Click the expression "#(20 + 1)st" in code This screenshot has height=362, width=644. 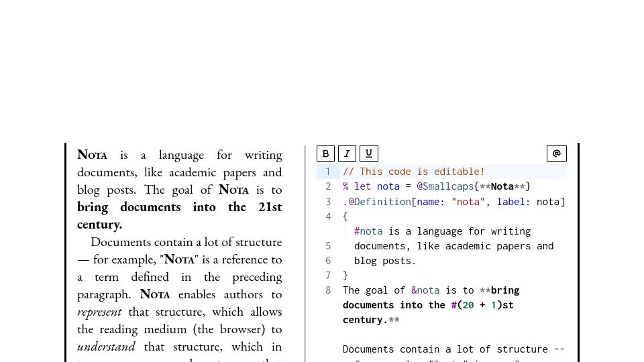(x=482, y=305)
